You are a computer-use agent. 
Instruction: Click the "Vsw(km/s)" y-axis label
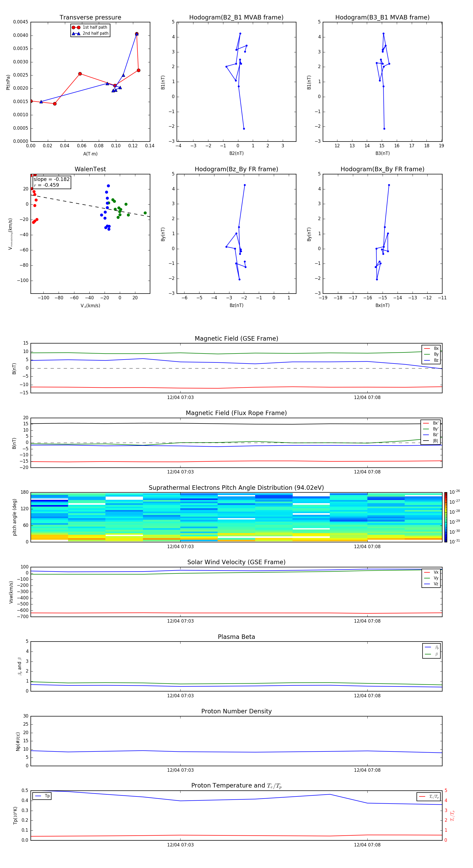pos(11,592)
